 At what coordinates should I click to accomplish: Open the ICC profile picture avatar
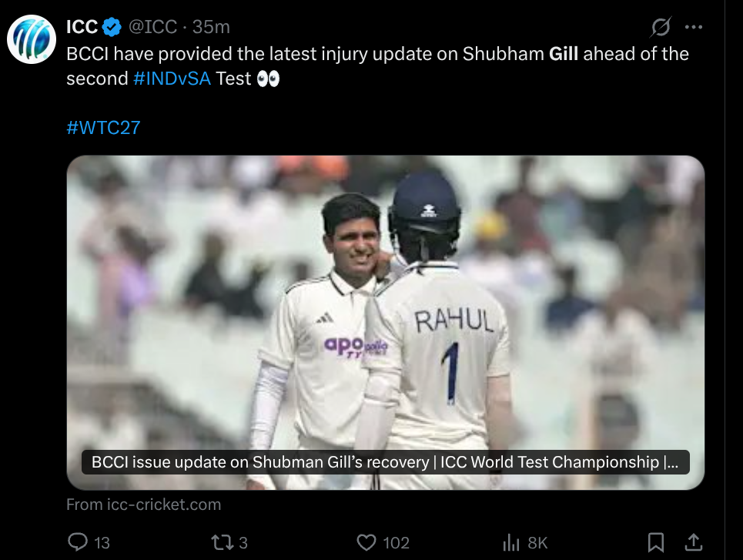pyautogui.click(x=32, y=39)
